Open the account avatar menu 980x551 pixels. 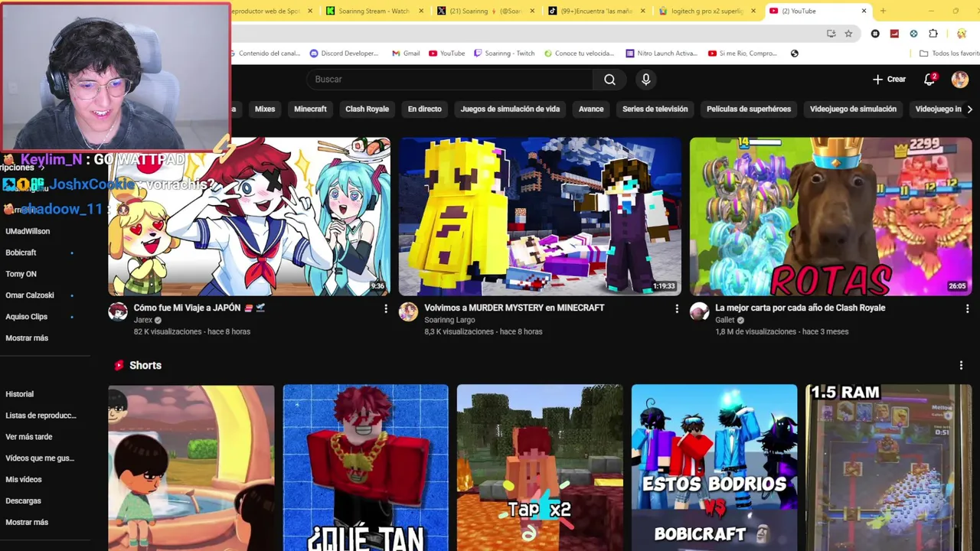coord(960,80)
